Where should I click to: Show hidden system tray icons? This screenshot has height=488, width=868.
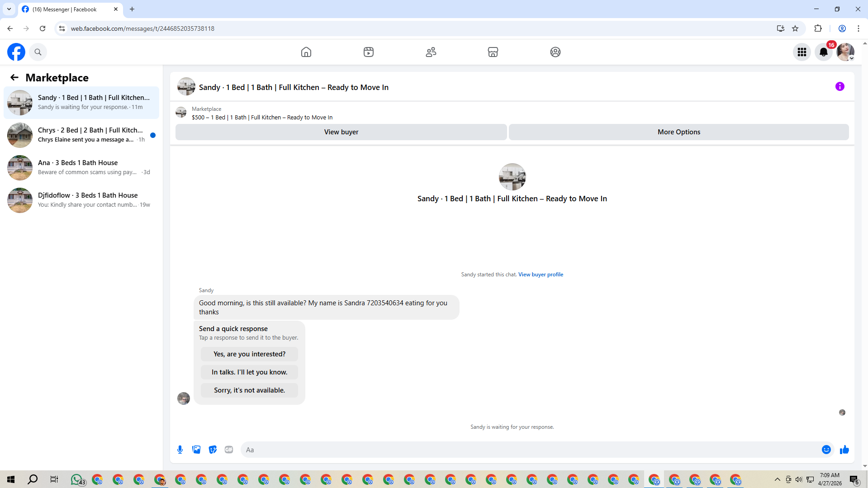tap(777, 479)
